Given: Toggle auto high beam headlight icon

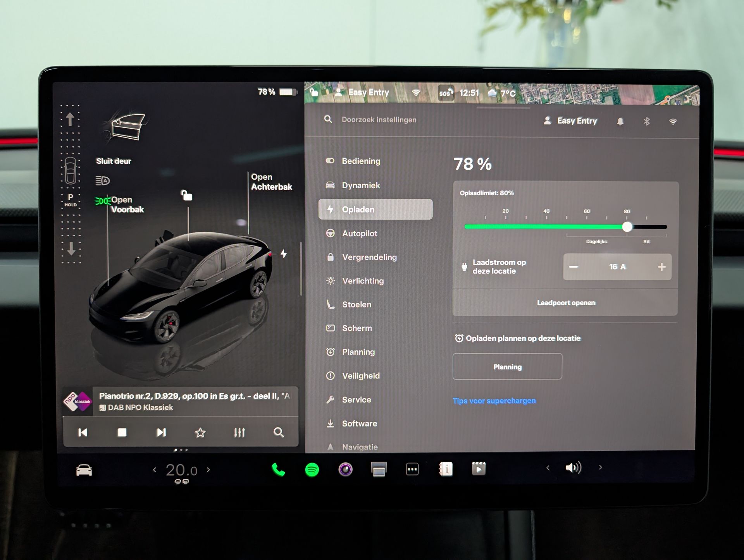Looking at the screenshot, I should (103, 180).
